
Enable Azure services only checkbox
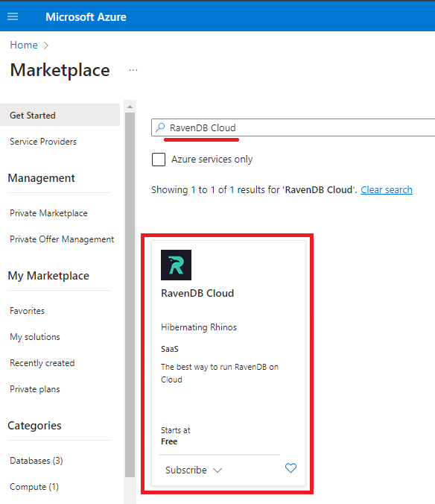(x=159, y=160)
